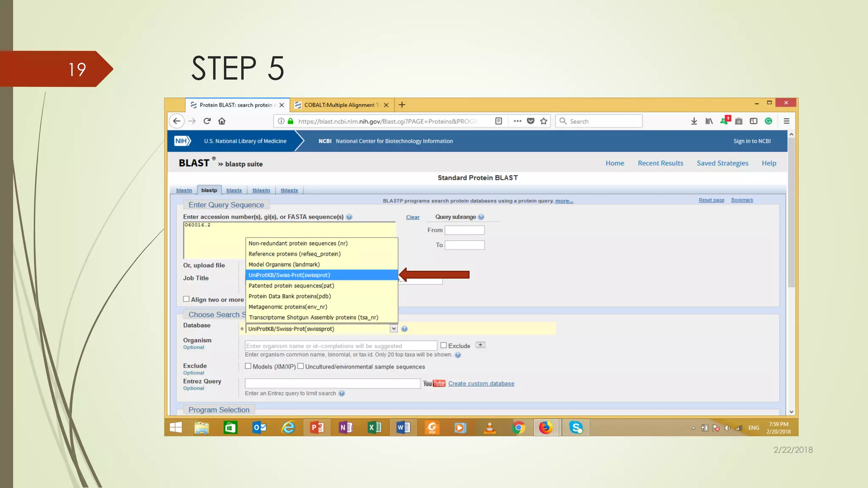The width and height of the screenshot is (868, 488).
Task: Bookmark this page with the star icon
Action: [x=544, y=121]
